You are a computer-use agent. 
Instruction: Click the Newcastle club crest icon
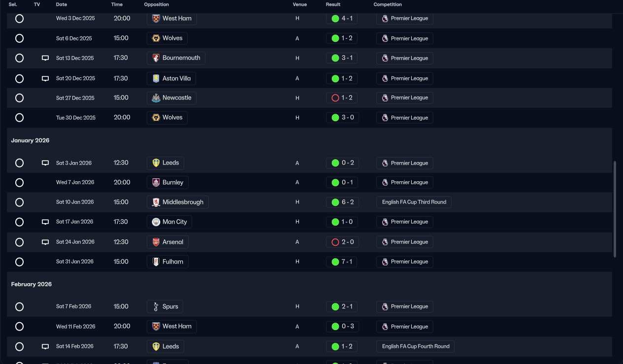[x=156, y=98]
